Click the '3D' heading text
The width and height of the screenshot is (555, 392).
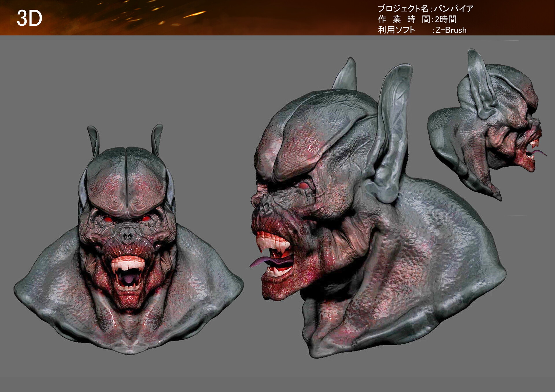click(x=29, y=18)
